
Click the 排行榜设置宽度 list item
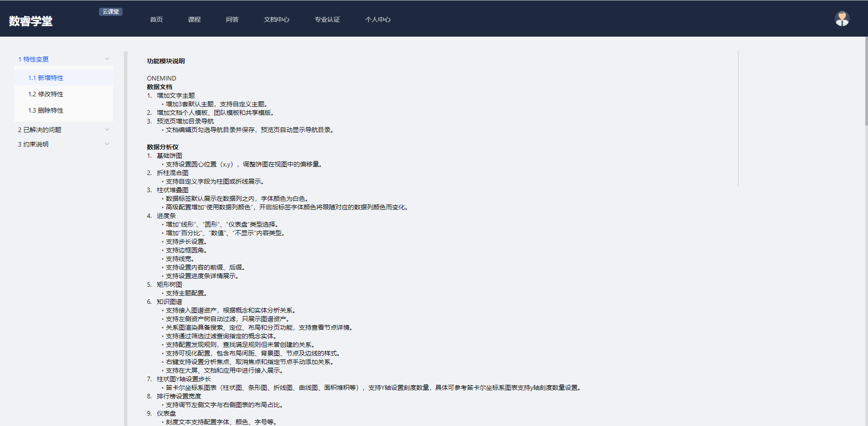pos(179,396)
